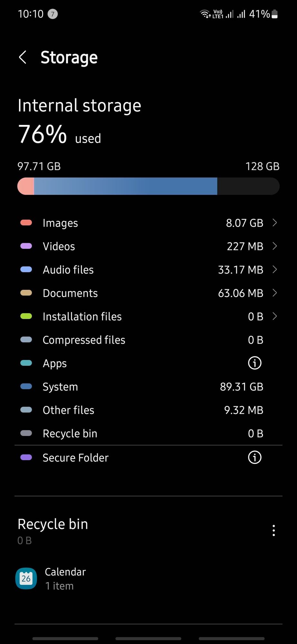Tap the blue System segment of storage bar
The width and height of the screenshot is (297, 644).
125,186
